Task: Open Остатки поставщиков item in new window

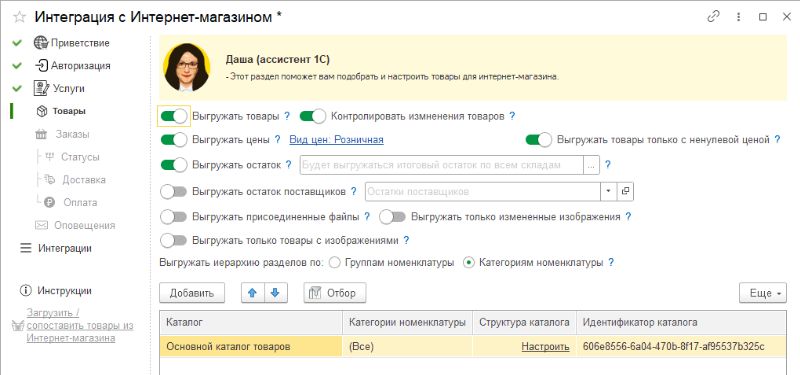Action: click(x=626, y=191)
